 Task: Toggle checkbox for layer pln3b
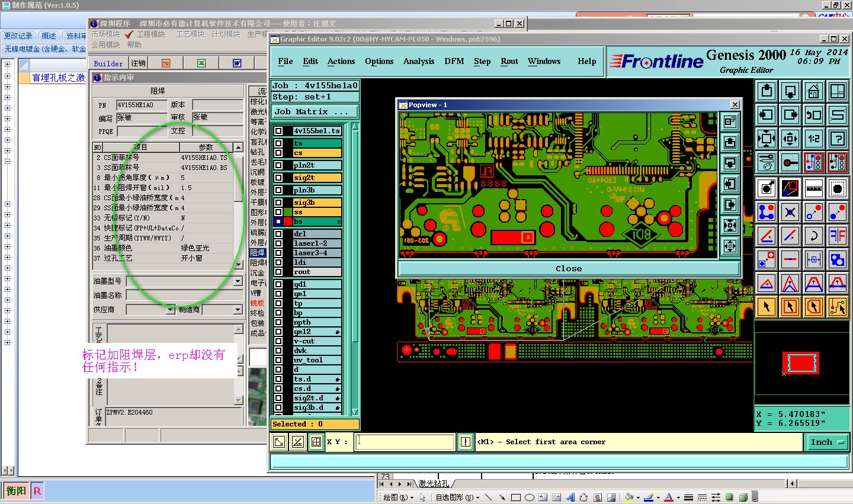pos(278,190)
